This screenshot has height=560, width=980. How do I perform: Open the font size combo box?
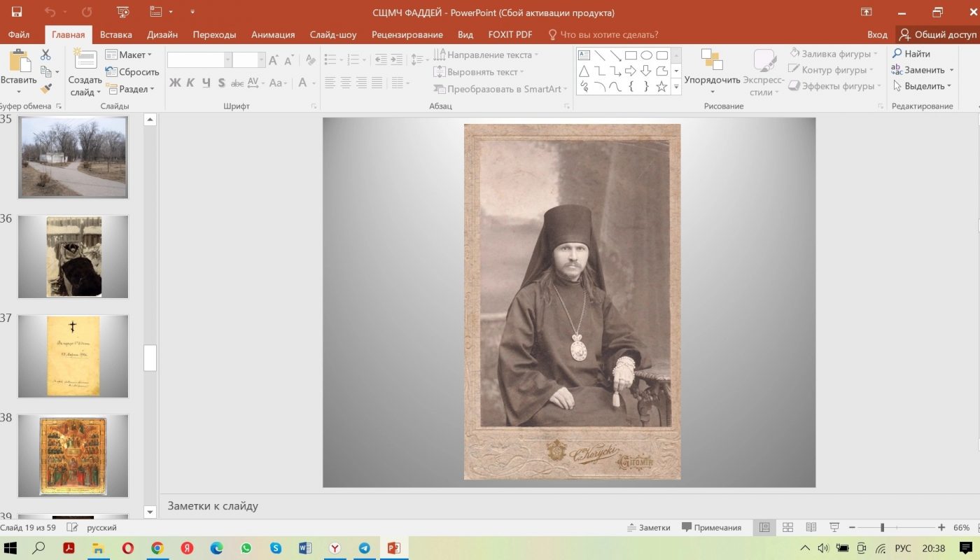248,60
